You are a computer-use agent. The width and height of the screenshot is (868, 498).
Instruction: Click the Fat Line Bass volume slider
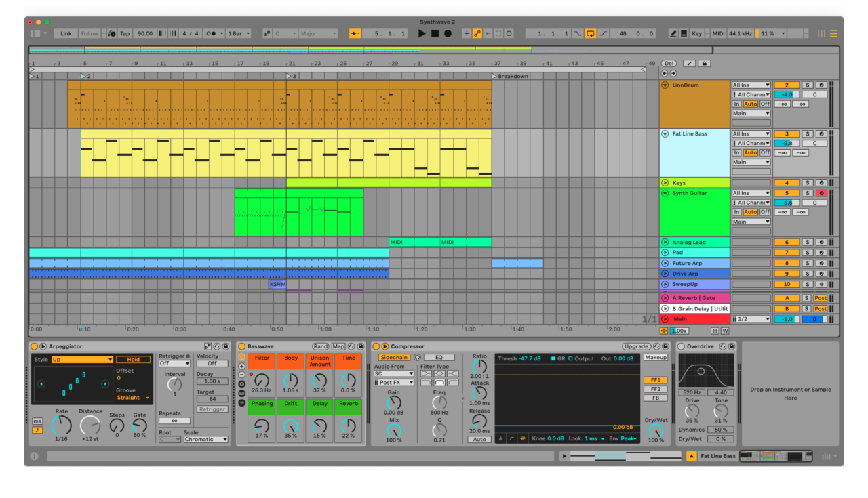786,144
